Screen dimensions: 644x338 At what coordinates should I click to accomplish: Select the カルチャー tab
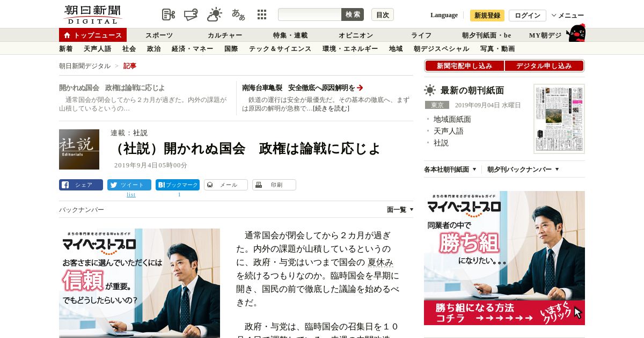[x=225, y=35]
